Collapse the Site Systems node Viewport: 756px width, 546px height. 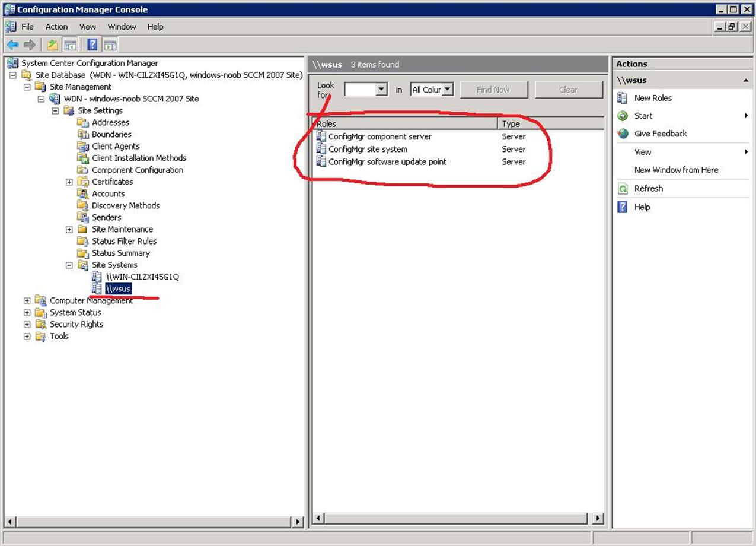[x=69, y=265]
